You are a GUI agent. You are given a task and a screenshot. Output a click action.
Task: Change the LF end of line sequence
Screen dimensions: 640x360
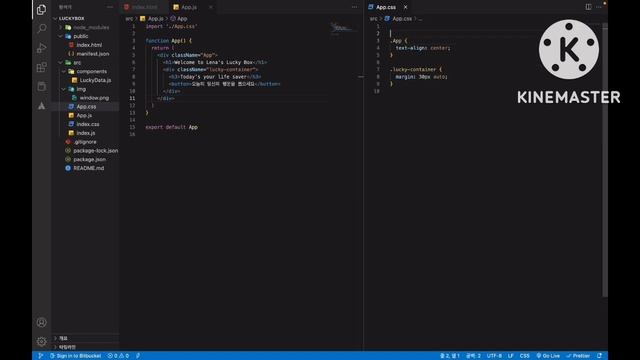511,356
